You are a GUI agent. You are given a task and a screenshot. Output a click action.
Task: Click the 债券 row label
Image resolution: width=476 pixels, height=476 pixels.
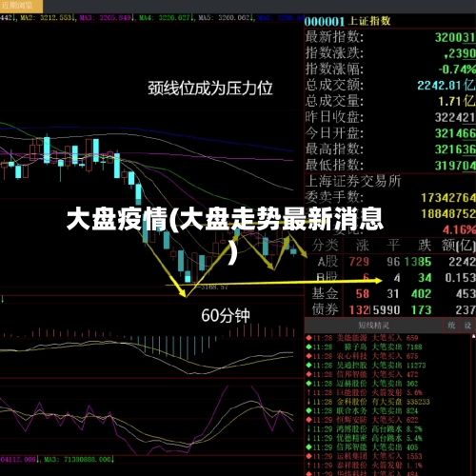(325, 309)
